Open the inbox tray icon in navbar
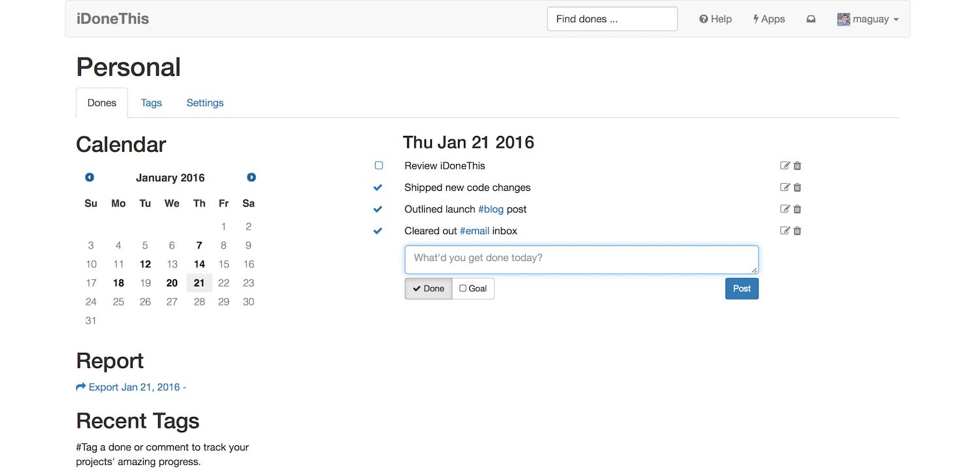This screenshot has width=980, height=476. [x=811, y=19]
